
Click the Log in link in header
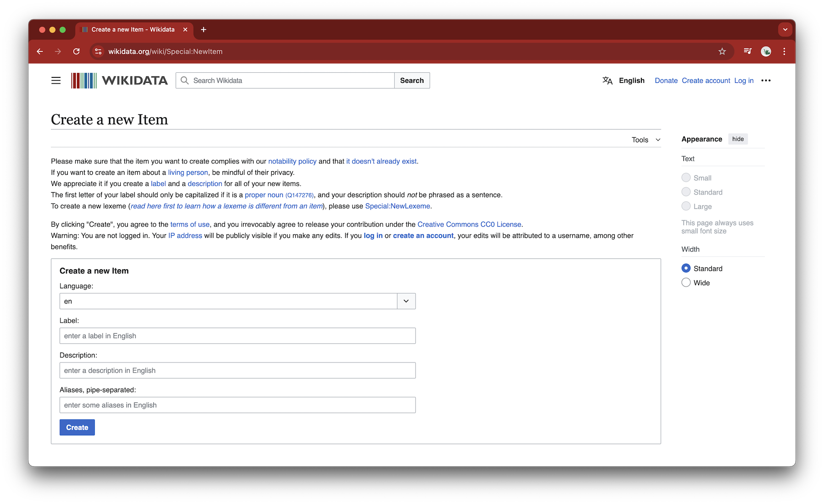click(744, 81)
